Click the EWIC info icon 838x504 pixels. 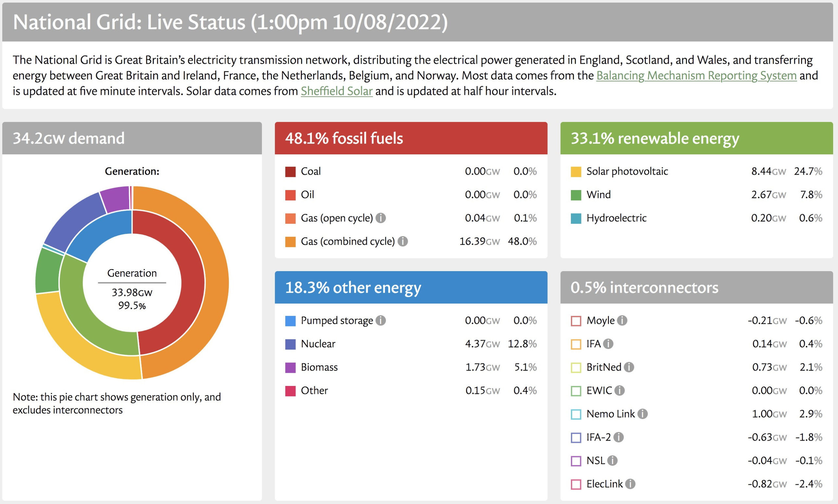coord(619,391)
